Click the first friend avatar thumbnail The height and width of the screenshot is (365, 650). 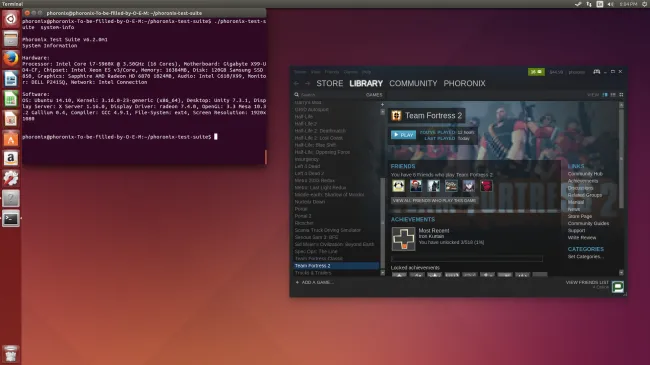coord(398,186)
